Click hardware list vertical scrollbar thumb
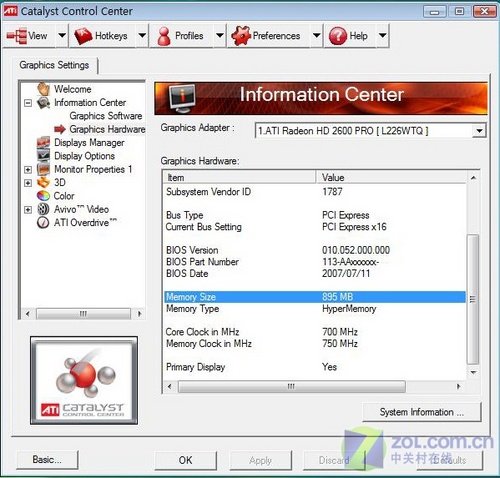 (x=473, y=299)
